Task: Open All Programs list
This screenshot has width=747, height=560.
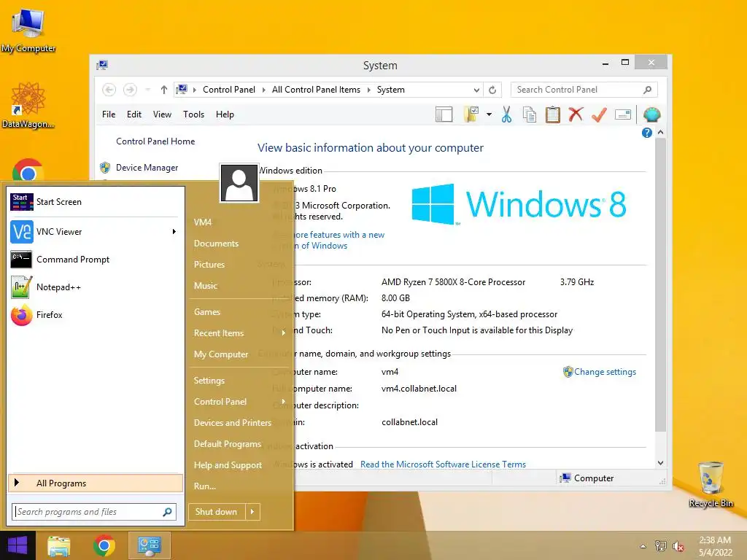Action: 96,483
